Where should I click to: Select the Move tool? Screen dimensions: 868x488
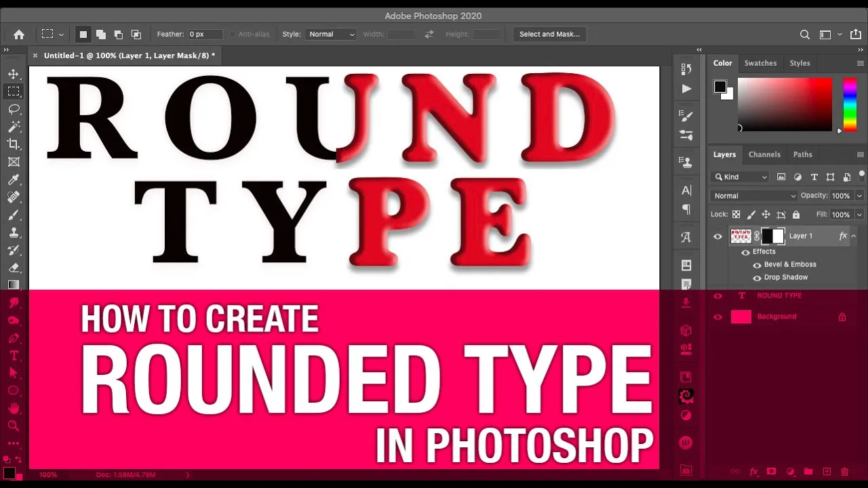coord(14,74)
